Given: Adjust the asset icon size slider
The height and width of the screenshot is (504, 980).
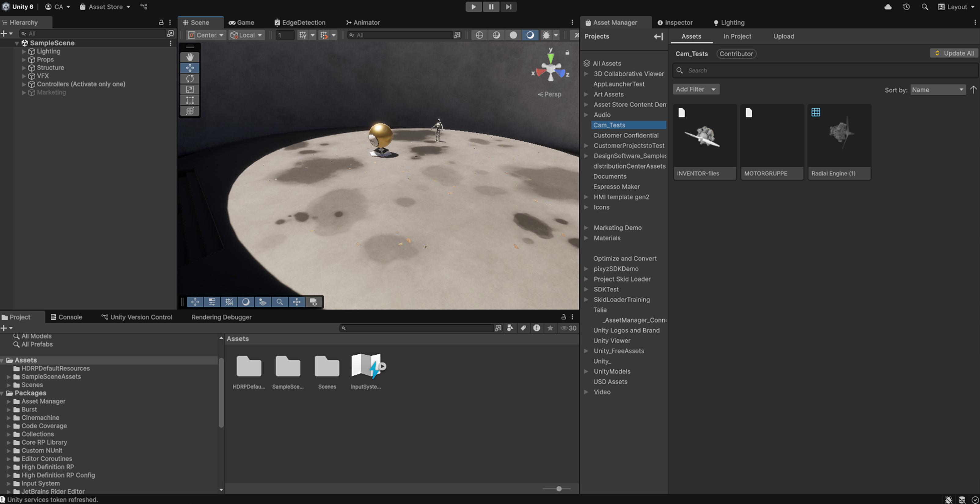Looking at the screenshot, I should 558,488.
